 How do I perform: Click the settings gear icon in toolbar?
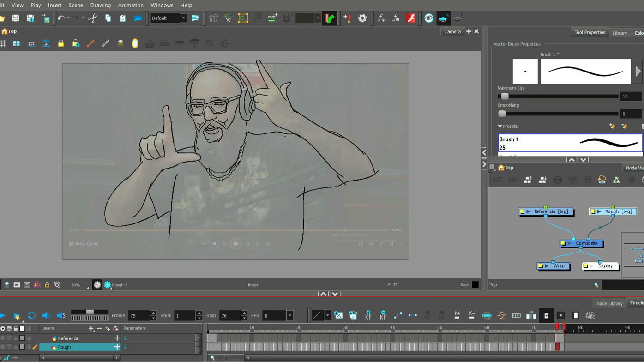[x=362, y=18]
